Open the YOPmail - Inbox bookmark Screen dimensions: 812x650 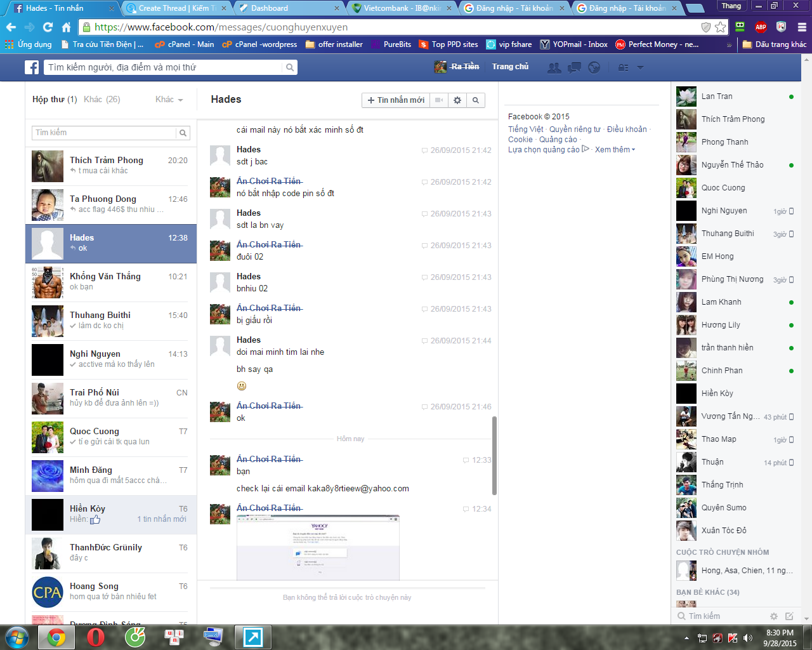click(573, 44)
